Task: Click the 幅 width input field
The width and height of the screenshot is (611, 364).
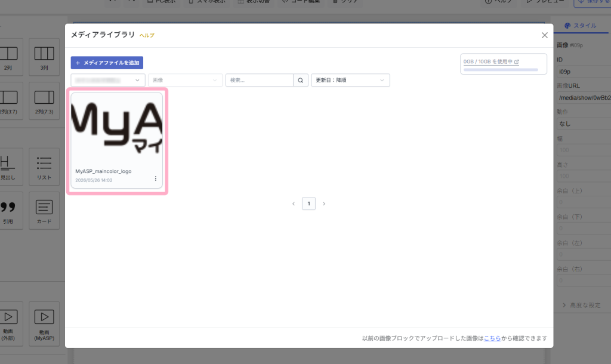Action: point(584,150)
